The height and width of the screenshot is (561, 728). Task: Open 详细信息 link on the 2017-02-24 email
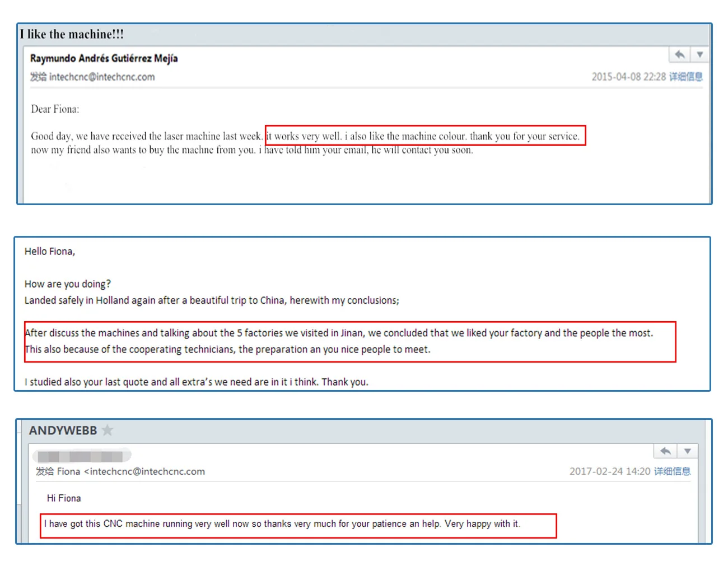click(672, 471)
